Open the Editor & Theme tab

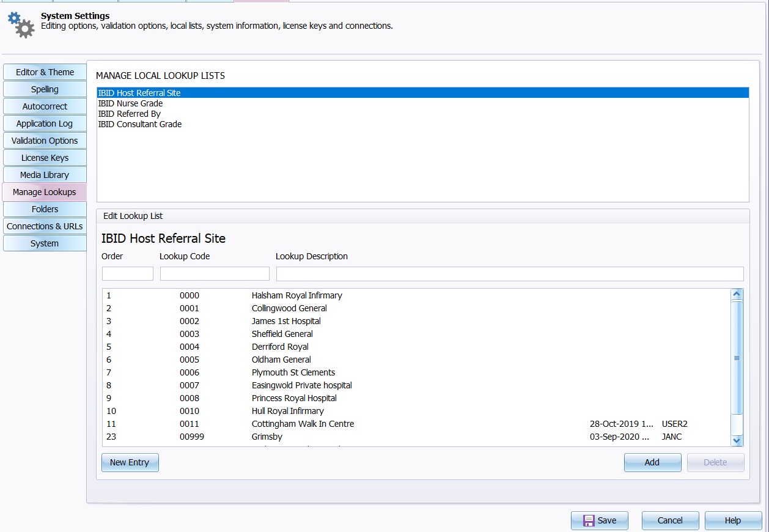coord(45,72)
